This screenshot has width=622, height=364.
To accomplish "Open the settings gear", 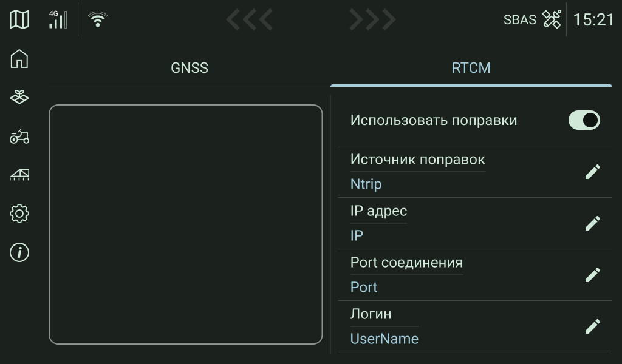I will (19, 214).
